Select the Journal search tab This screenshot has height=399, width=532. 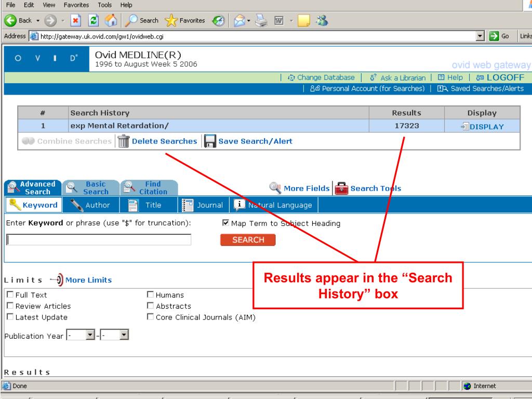pos(204,205)
